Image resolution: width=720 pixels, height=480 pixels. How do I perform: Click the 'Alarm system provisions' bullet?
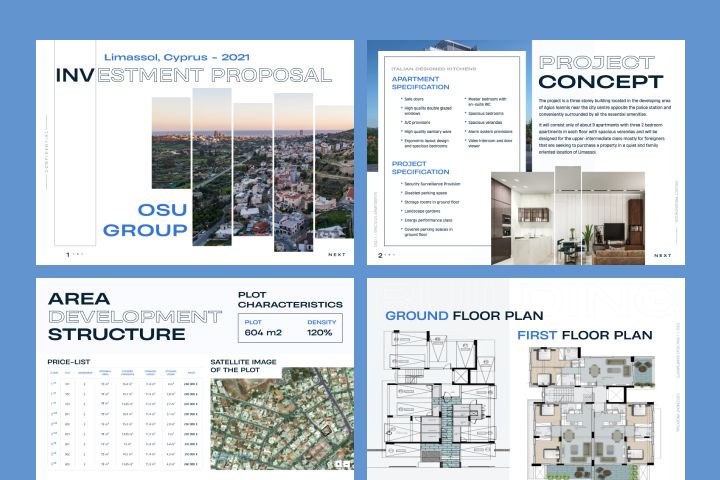(490, 132)
